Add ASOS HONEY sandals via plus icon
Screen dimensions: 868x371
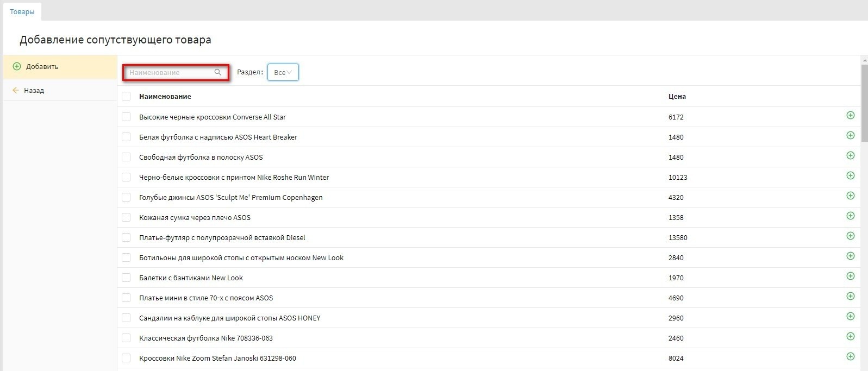click(850, 316)
